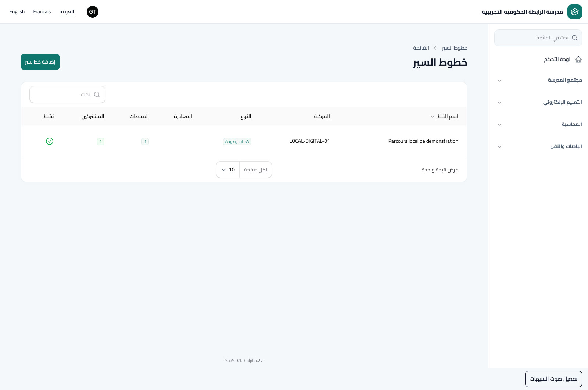Switch language to English
This screenshot has width=588, height=390.
pyautogui.click(x=17, y=12)
